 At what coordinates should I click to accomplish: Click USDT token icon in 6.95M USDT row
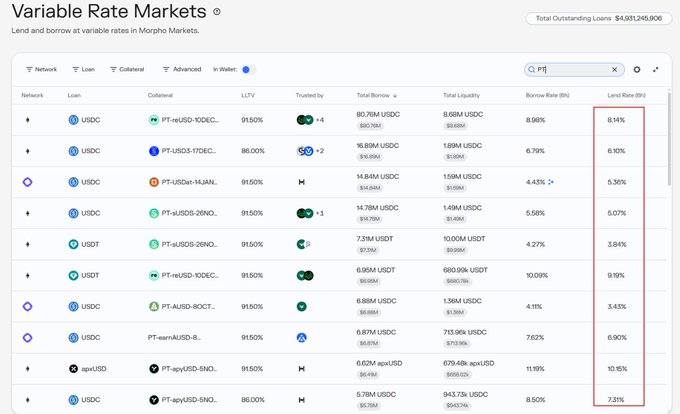click(73, 275)
